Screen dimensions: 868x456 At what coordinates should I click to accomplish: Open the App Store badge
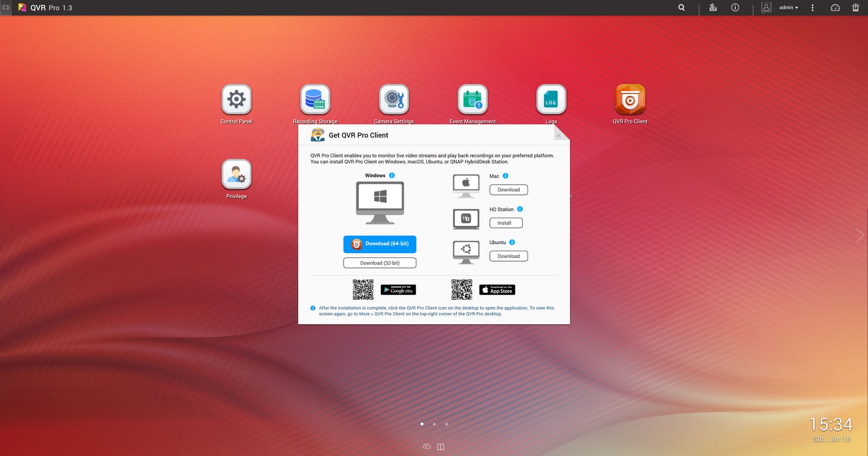pyautogui.click(x=497, y=290)
